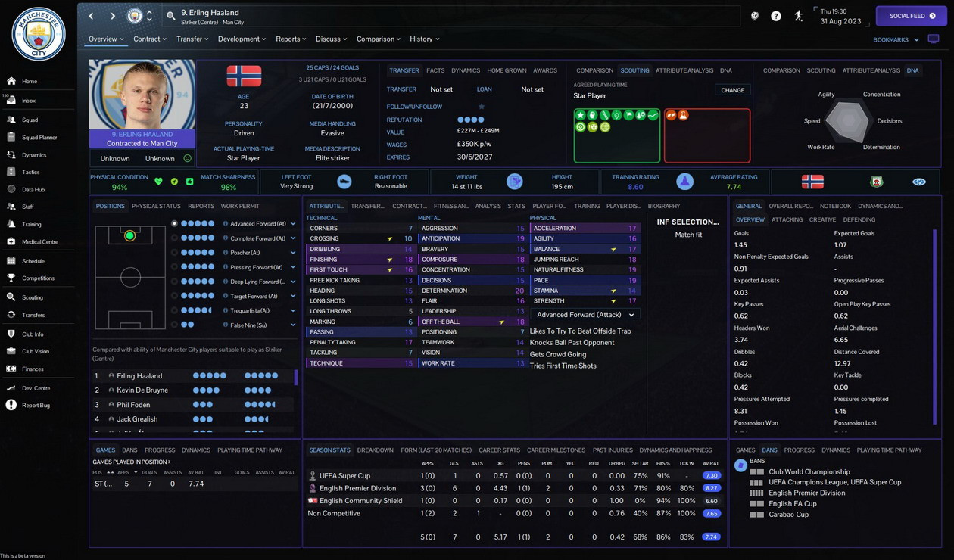Navigate back with the left arrow
The height and width of the screenshot is (560, 954).
point(92,16)
